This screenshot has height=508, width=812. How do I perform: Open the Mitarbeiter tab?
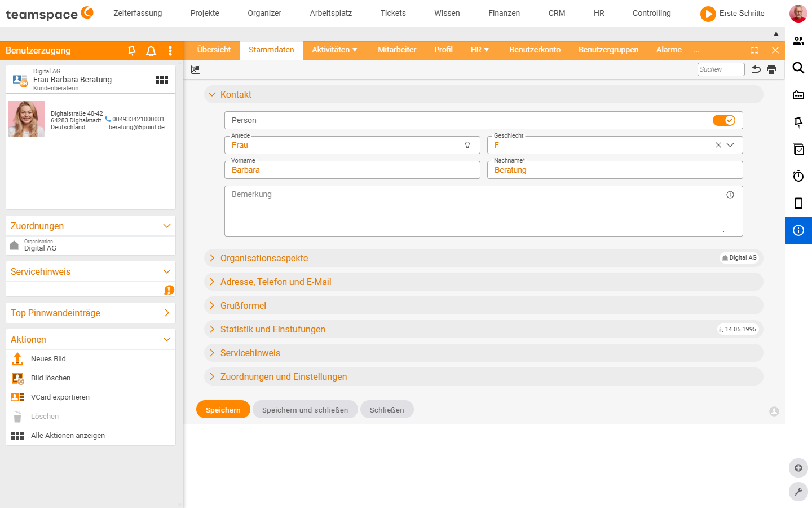(397, 50)
